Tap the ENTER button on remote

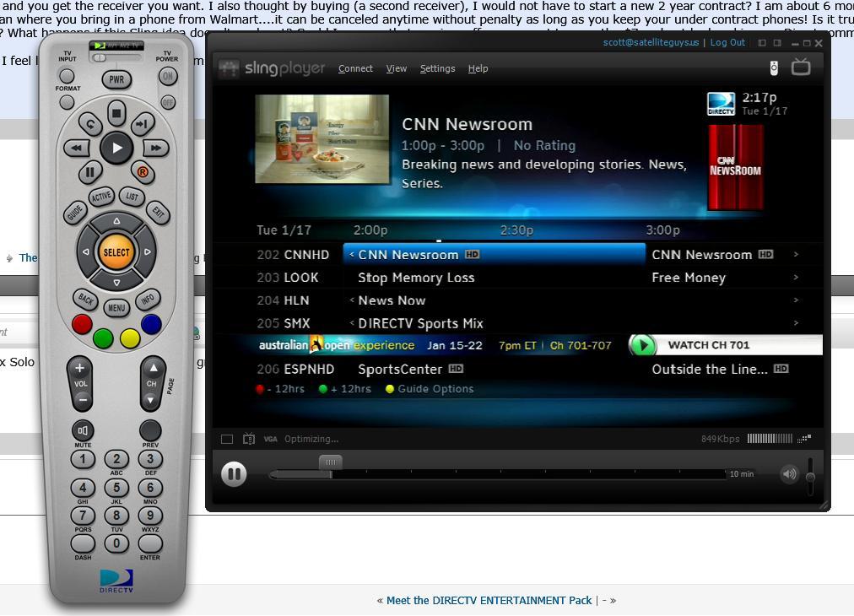pos(150,543)
